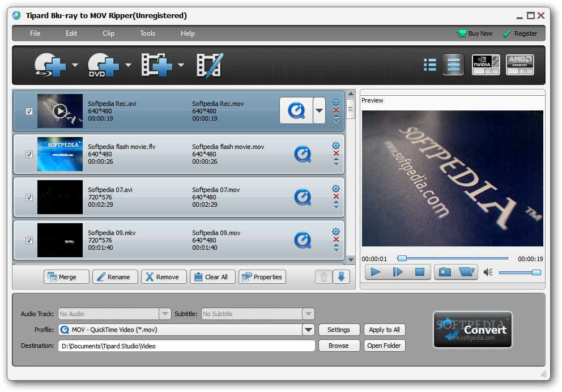Uncheck Softpedia flash movie.flv checkbox

point(29,155)
